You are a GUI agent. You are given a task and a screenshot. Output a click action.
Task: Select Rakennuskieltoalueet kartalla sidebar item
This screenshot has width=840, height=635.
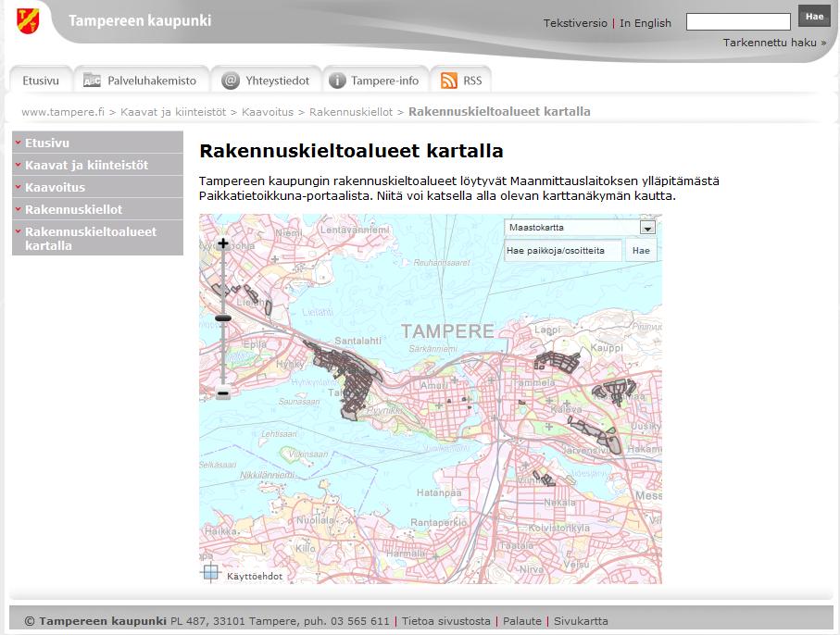tap(97, 238)
